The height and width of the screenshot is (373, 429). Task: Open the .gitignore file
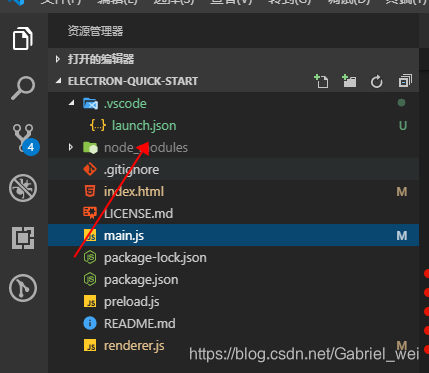point(233,169)
